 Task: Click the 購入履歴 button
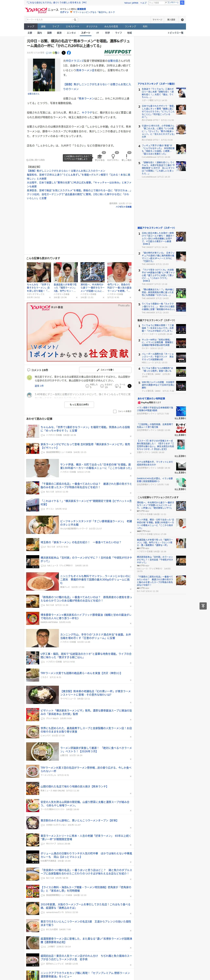(x=171, y=20)
